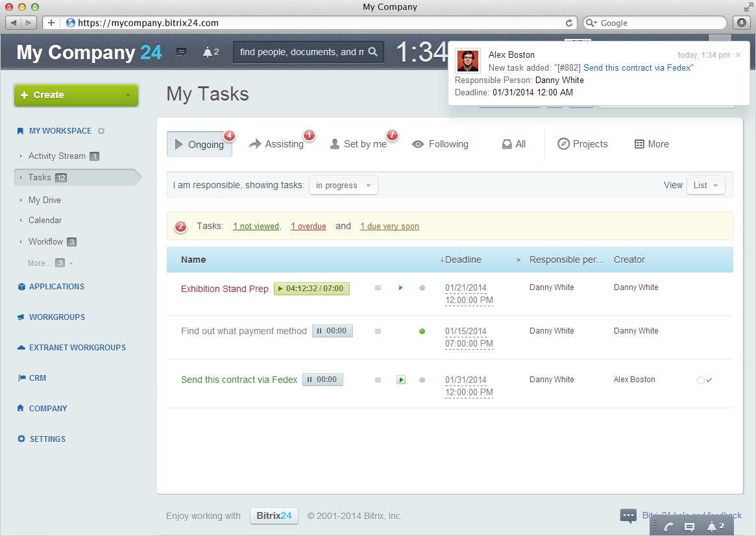Viewport: 756px width, 536px height.
Task: Change the View using the List dropdown
Action: pyautogui.click(x=705, y=185)
